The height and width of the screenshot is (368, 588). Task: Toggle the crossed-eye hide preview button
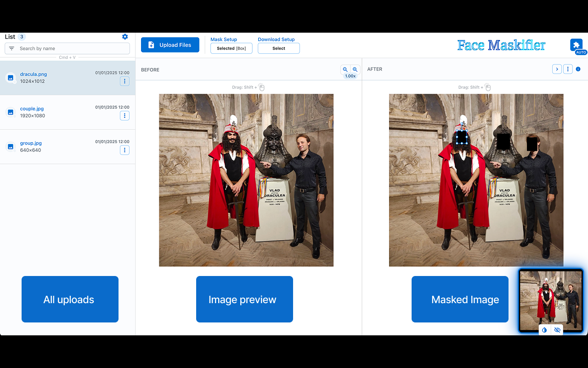pos(557,330)
